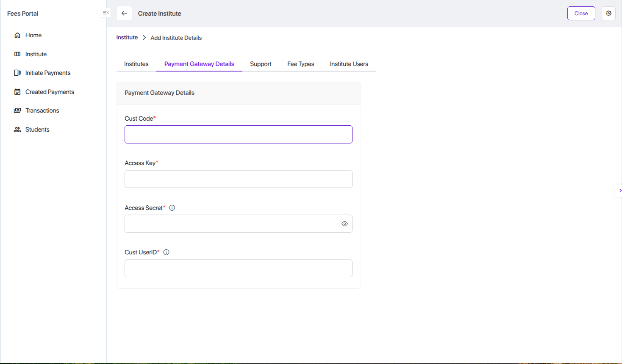Show info tooltip for Access Secret
The height and width of the screenshot is (364, 622).
click(172, 208)
